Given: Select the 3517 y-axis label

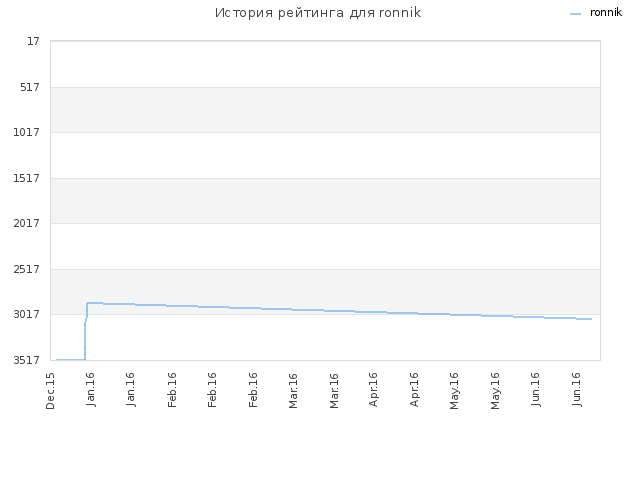Looking at the screenshot, I should [27, 360].
